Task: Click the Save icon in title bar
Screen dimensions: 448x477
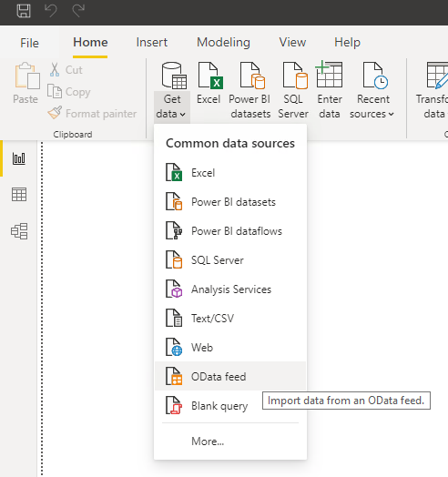Action: [x=24, y=11]
